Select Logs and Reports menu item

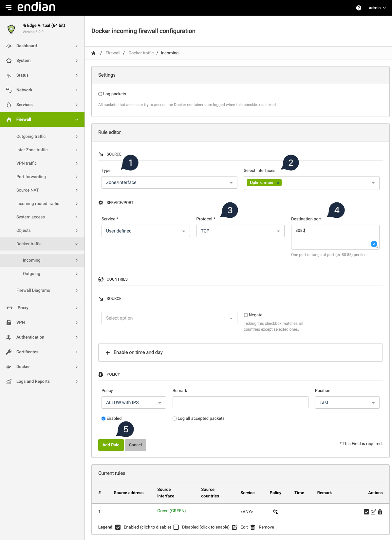click(33, 382)
